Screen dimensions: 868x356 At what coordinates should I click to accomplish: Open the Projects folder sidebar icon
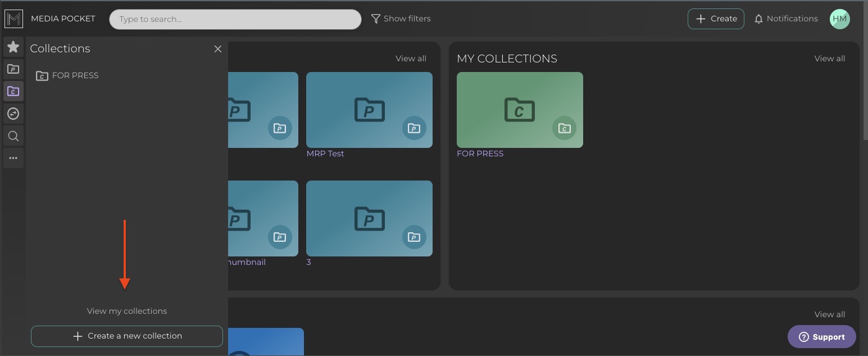[13, 69]
